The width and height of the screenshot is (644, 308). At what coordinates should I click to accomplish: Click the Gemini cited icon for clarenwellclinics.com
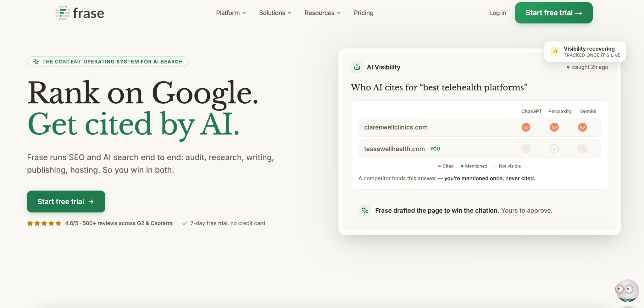582,127
